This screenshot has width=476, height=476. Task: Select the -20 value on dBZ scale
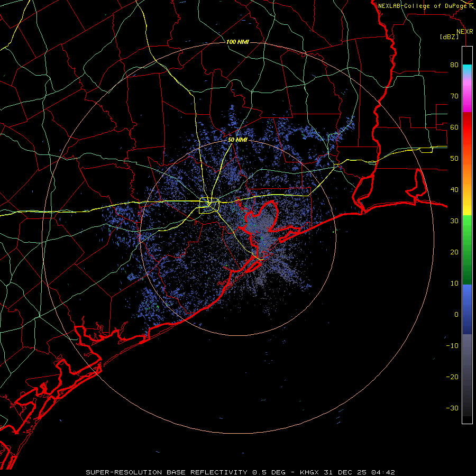click(x=452, y=377)
